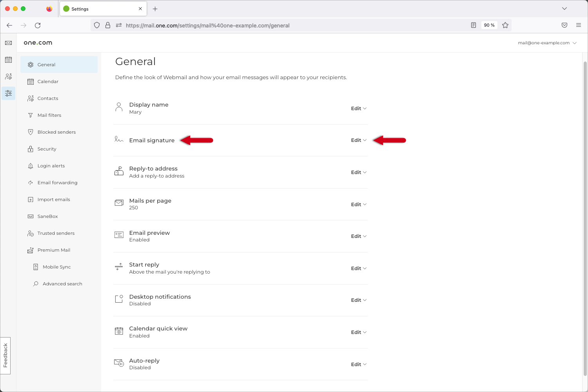Screen dimensions: 588x392
Task: Click the Login alerts bell icon
Action: coord(31,165)
